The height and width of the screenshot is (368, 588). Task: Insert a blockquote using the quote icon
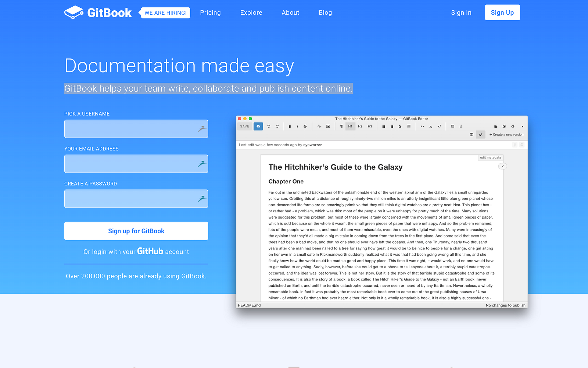pos(400,127)
